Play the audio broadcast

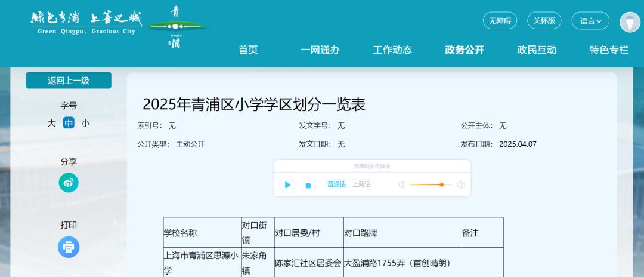(287, 185)
